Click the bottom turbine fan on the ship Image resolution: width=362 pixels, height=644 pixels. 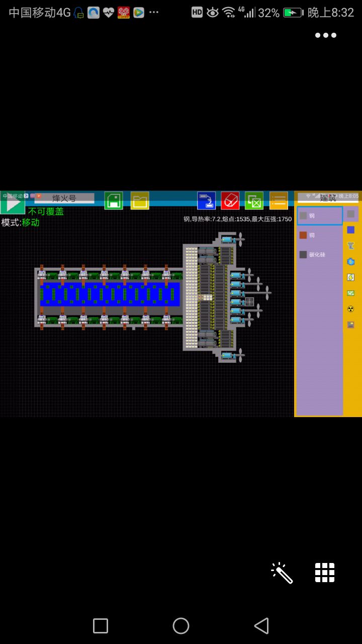click(241, 355)
